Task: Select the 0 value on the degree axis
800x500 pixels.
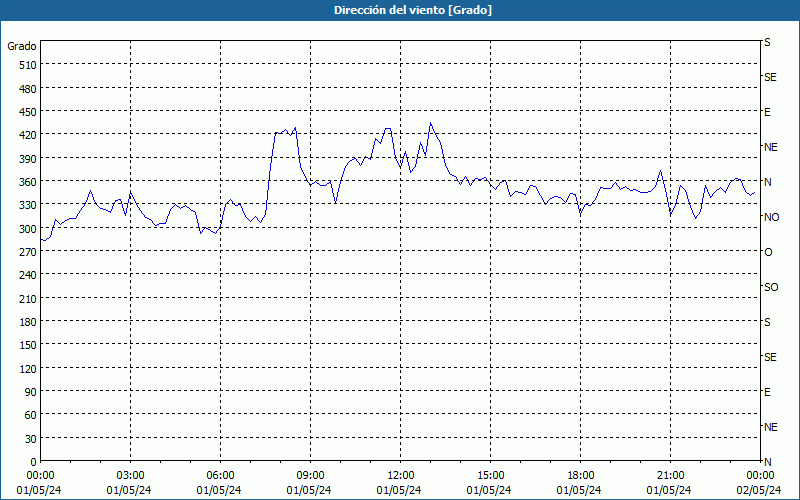Action: tap(34, 462)
